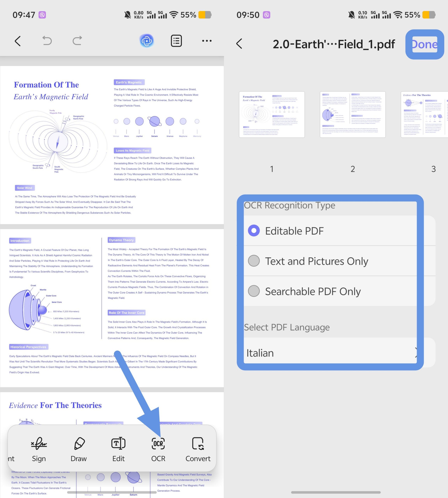
Task: Select page 2 thumbnail
Action: 353,115
